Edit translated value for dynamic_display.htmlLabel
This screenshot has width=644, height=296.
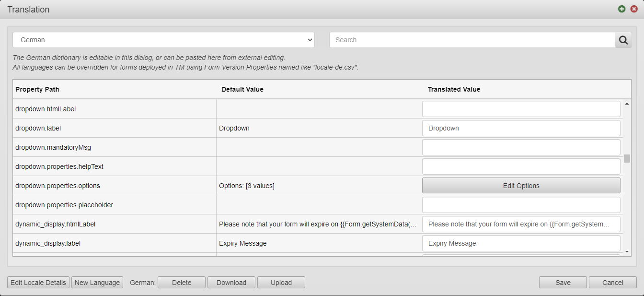[x=521, y=224]
